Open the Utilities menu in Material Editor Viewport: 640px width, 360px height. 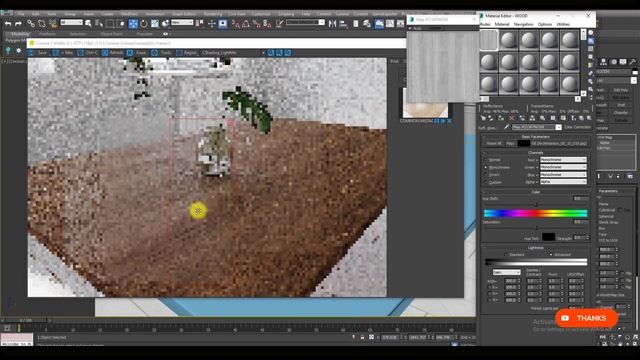click(x=563, y=24)
